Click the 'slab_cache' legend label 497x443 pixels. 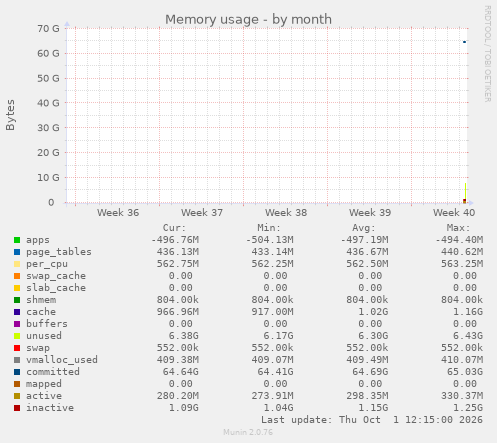56,288
